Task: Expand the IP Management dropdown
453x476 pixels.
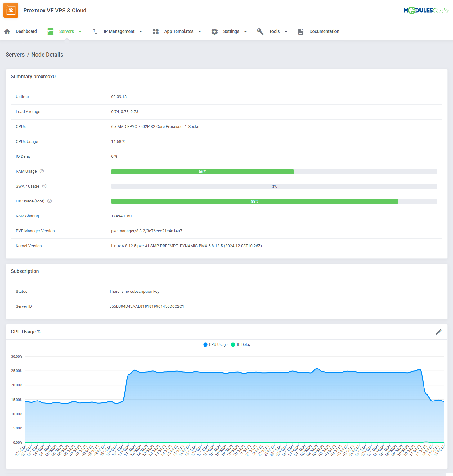Action: point(141,31)
